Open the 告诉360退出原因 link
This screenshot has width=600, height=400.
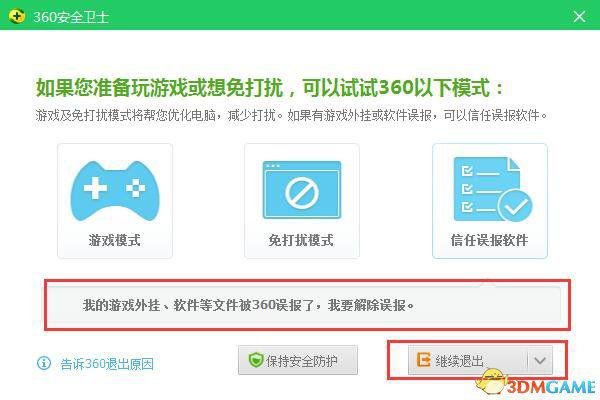(x=107, y=364)
